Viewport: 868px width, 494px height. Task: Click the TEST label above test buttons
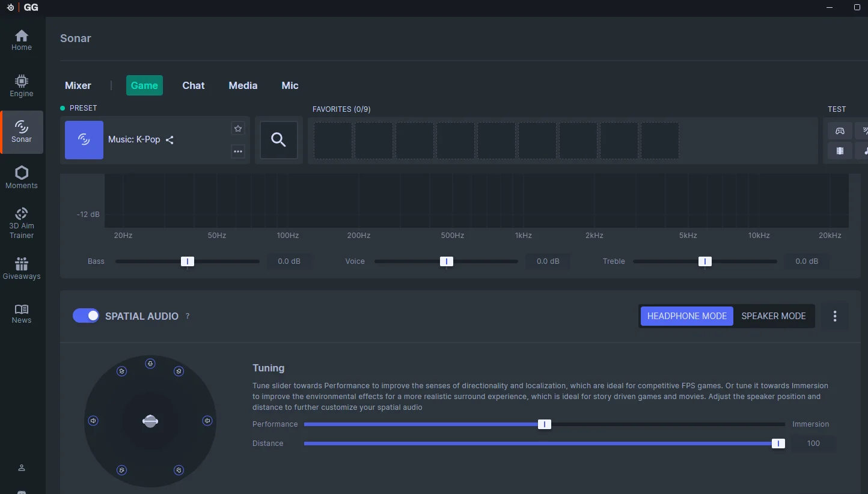coord(837,109)
